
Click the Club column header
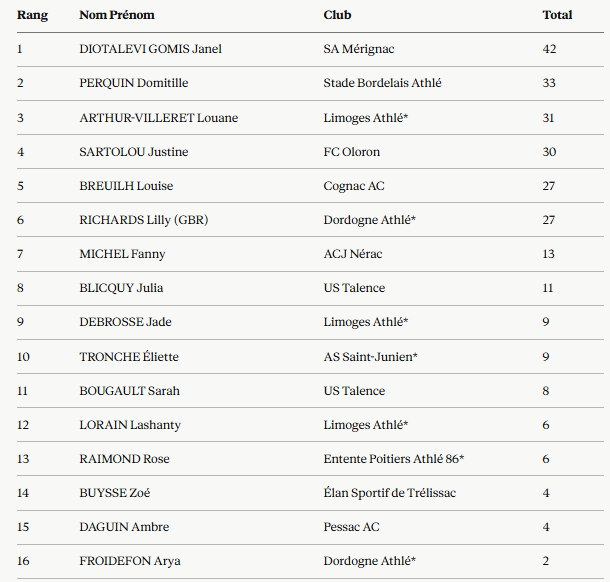337,15
